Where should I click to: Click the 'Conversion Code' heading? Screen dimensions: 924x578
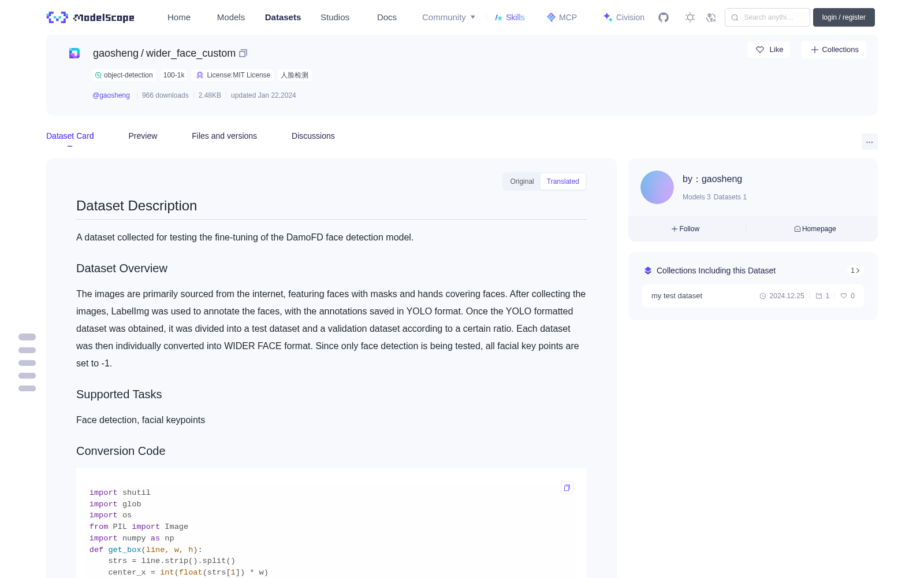tap(121, 451)
